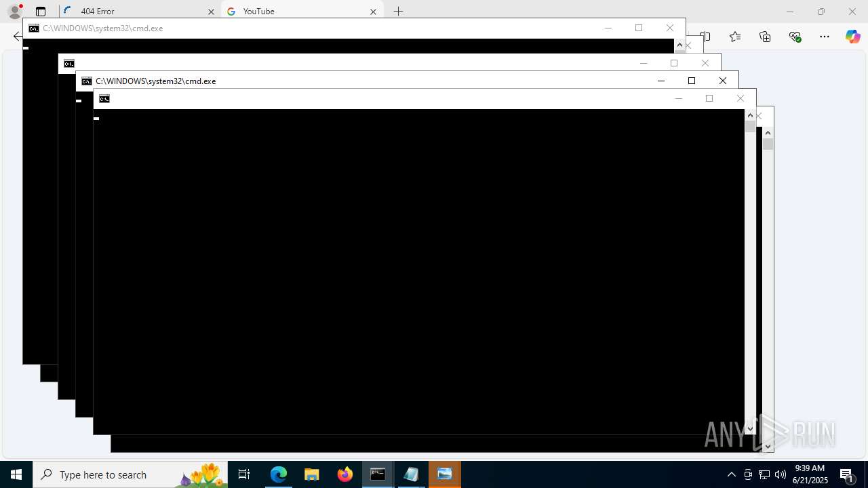Image resolution: width=868 pixels, height=488 pixels.
Task: Maximize the rearmost gray-titled cmd window
Action: tap(639, 28)
